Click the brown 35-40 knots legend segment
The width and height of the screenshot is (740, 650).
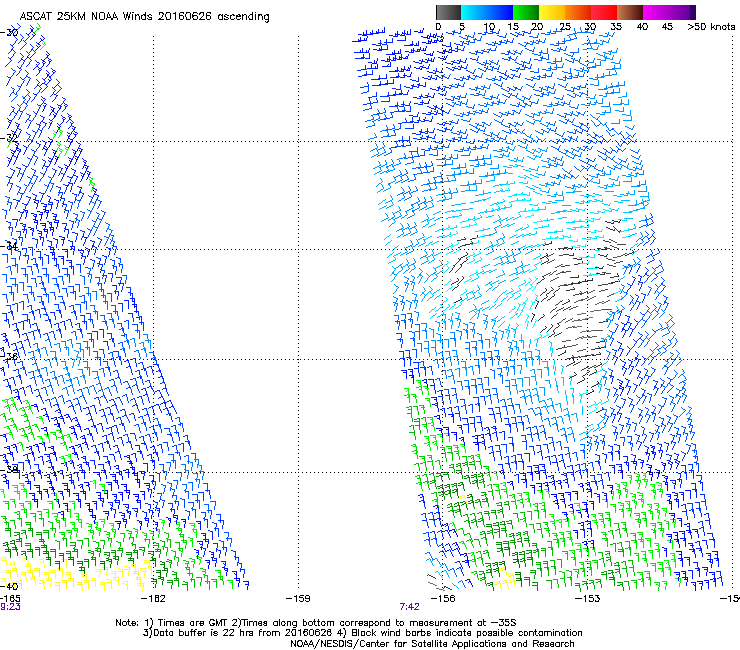pos(630,13)
